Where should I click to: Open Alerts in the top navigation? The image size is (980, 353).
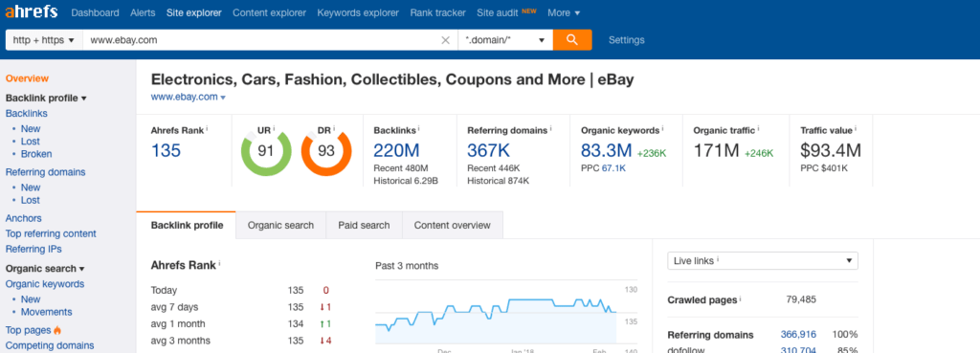(143, 12)
